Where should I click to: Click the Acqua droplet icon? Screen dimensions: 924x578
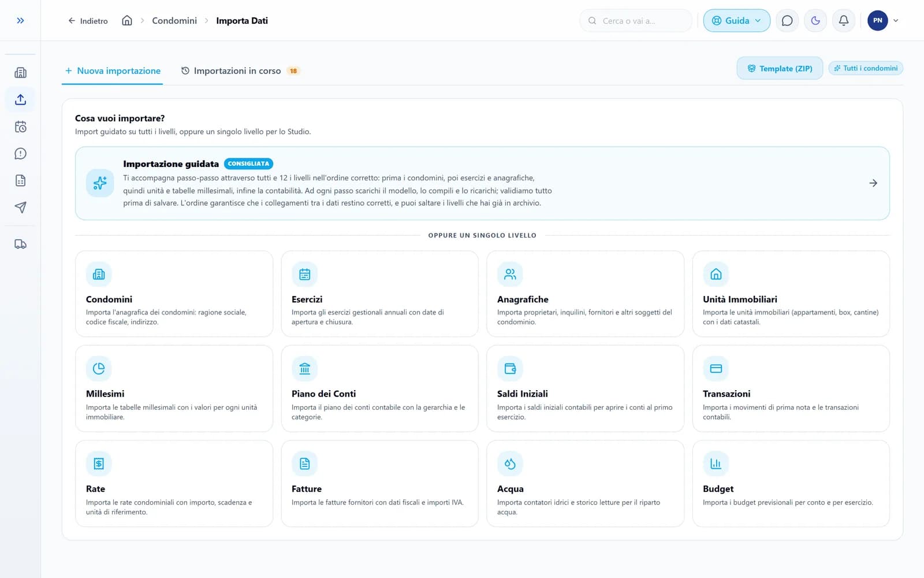(510, 464)
